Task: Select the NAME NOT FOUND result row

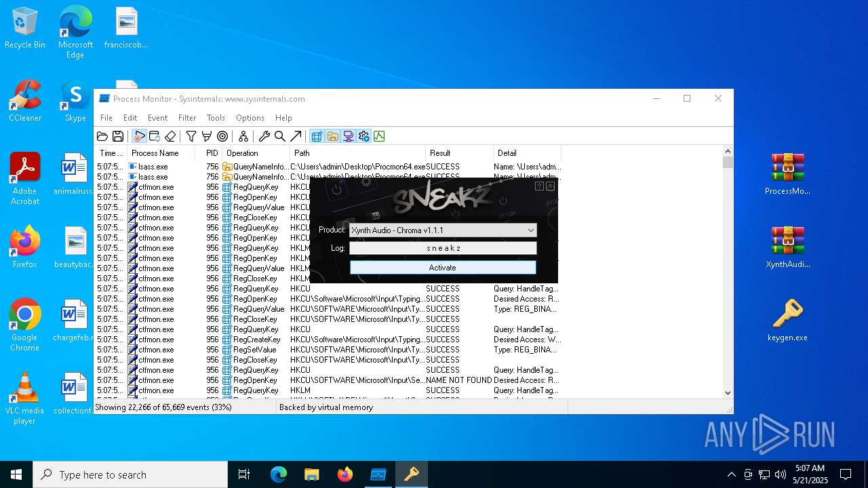Action: click(328, 380)
